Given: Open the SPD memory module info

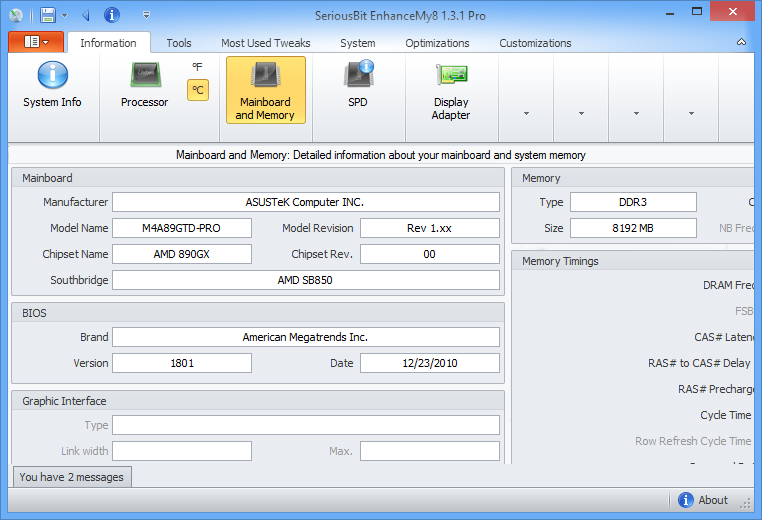Looking at the screenshot, I should (x=358, y=85).
